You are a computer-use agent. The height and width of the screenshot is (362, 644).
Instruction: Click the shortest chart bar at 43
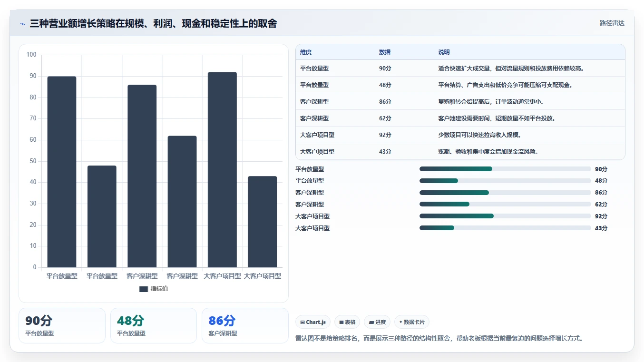(263, 222)
